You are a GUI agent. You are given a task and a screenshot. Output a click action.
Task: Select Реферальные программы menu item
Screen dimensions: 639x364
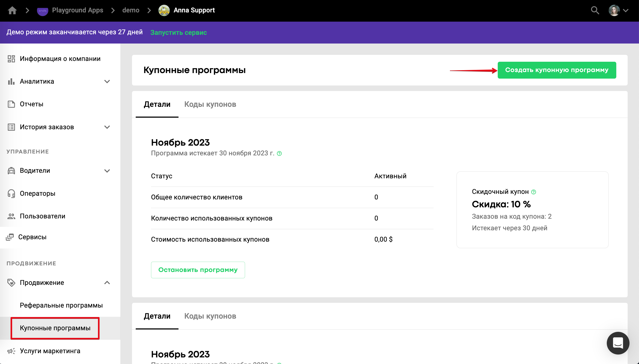(61, 305)
